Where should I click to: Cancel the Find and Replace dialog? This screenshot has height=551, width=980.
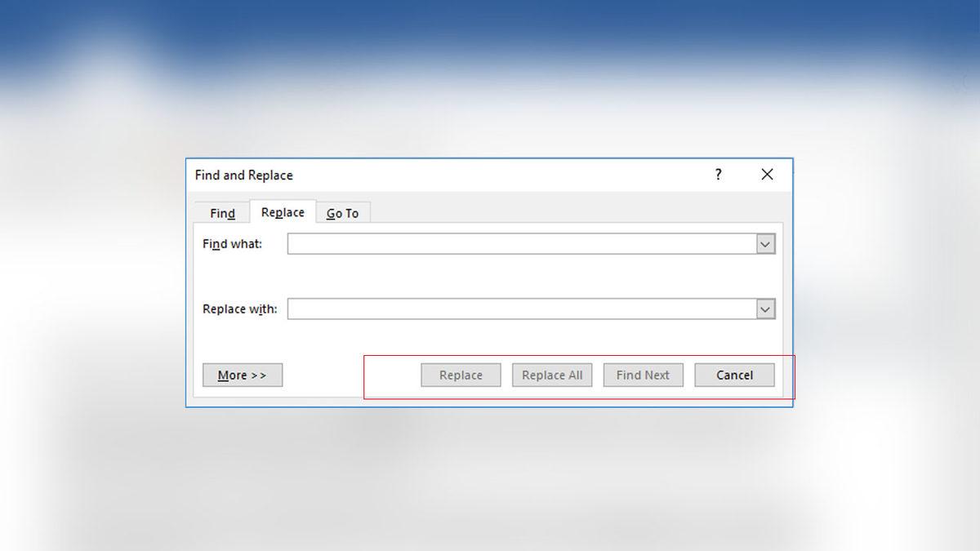pos(734,375)
